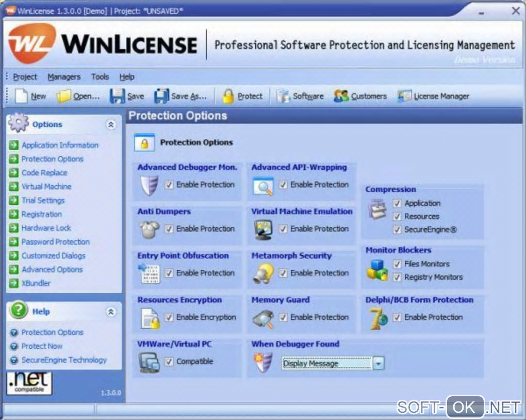Open the License Manager icon
The width and height of the screenshot is (526, 420).
click(x=404, y=96)
